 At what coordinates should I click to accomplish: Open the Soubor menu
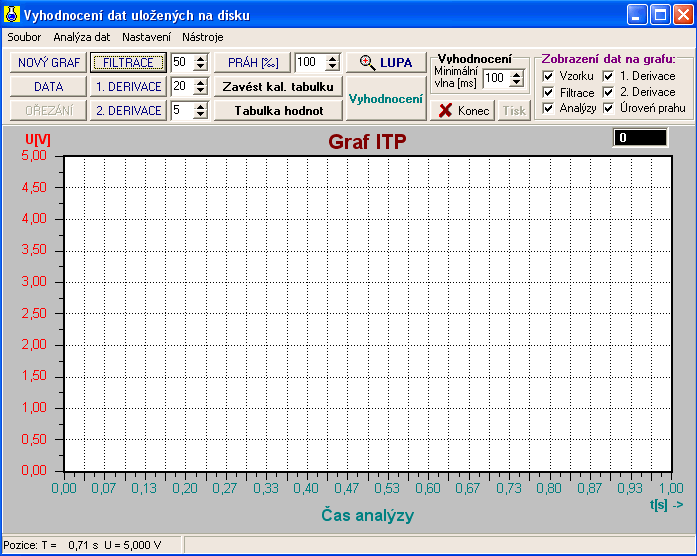tap(24, 37)
